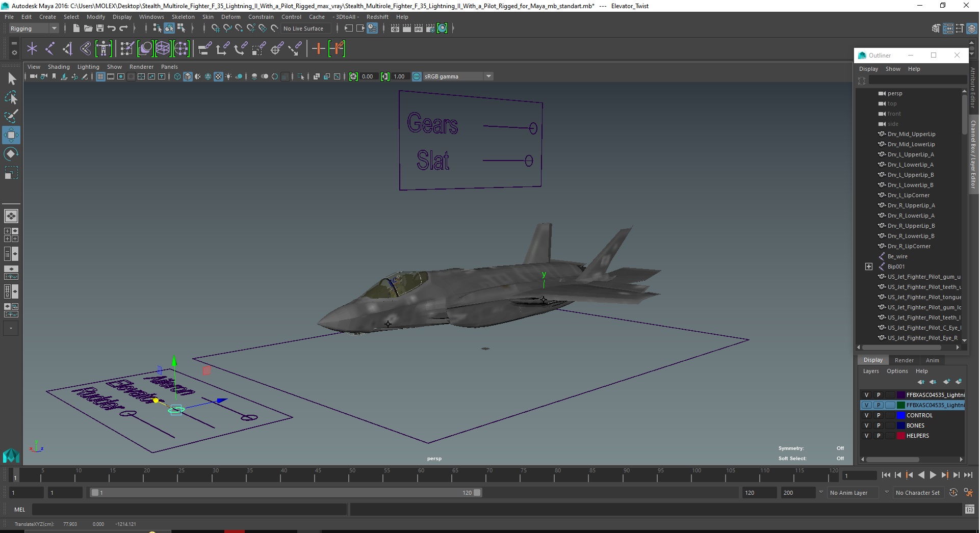980x533 pixels.
Task: Click the CONTROL layer blue color swatch
Action: (x=900, y=415)
